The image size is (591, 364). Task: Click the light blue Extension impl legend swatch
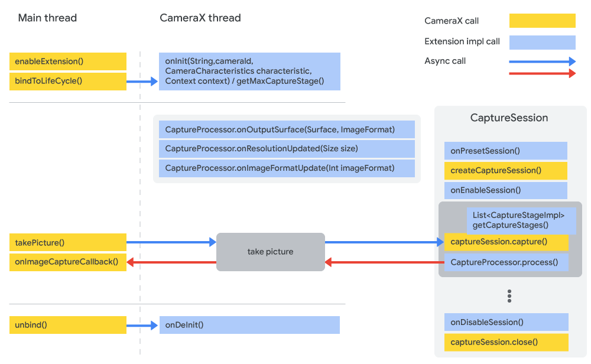click(542, 42)
